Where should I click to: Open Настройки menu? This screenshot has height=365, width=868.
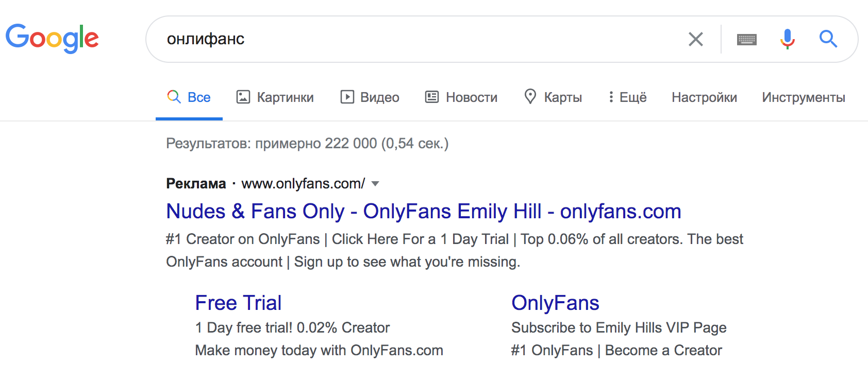[704, 97]
